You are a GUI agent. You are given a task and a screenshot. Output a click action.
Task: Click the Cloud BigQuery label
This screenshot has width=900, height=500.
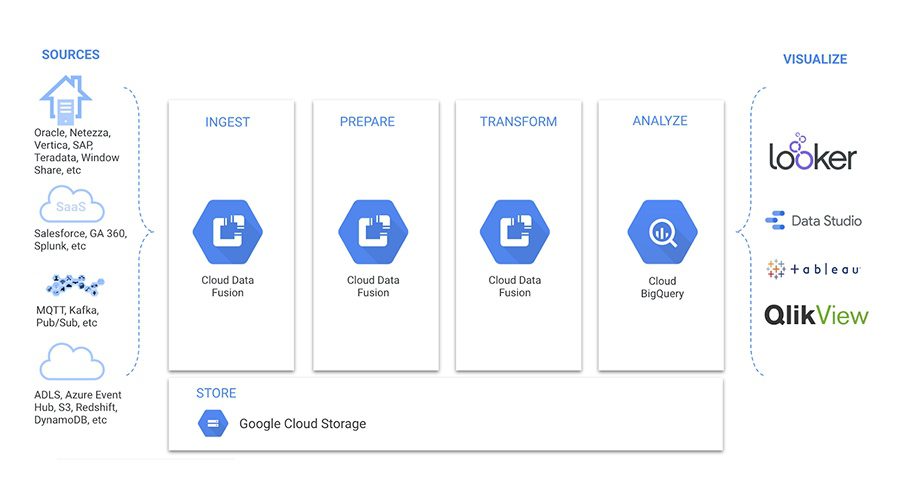(662, 287)
